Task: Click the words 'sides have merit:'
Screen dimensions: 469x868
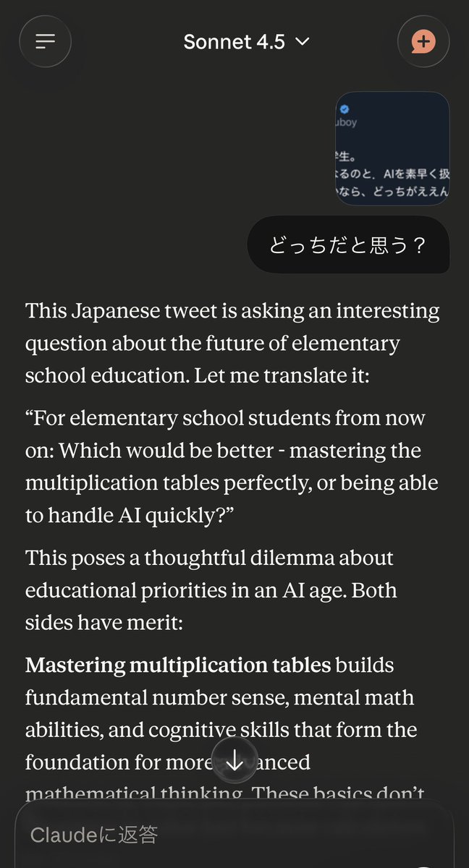Action: click(103, 622)
